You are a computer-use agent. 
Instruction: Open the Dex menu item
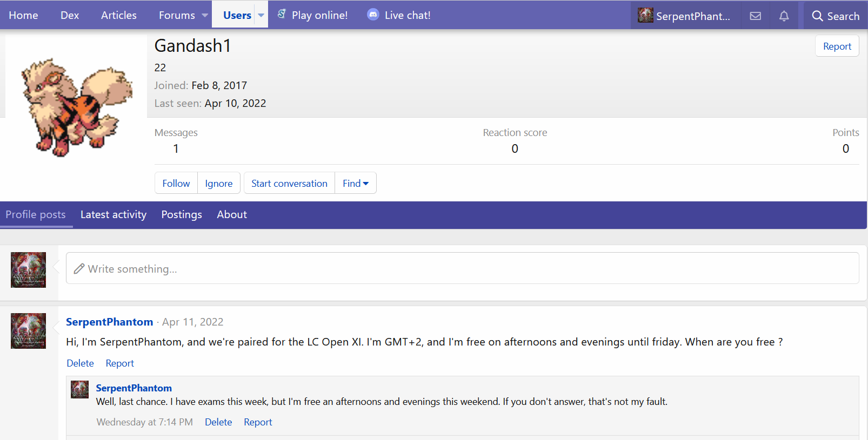[x=70, y=15]
